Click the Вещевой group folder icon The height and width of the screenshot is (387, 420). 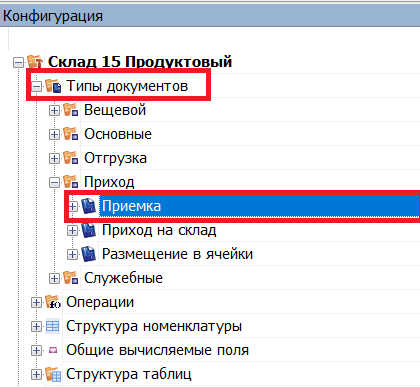71,110
